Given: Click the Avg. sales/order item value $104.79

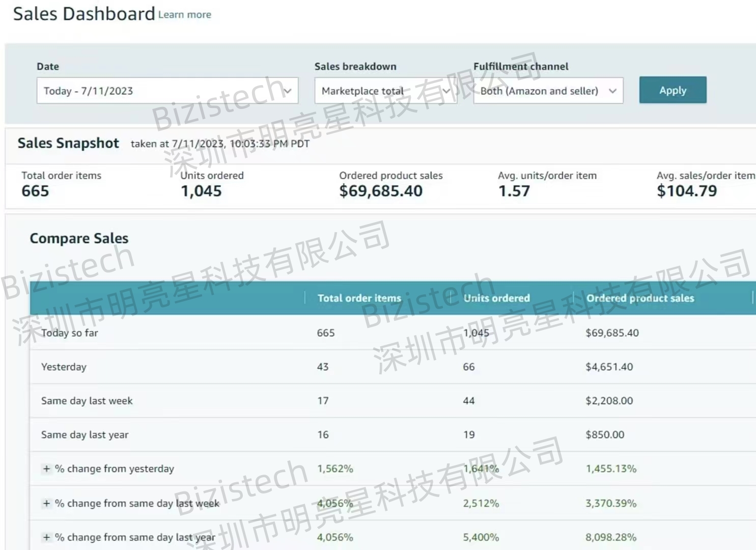Looking at the screenshot, I should point(687,191).
